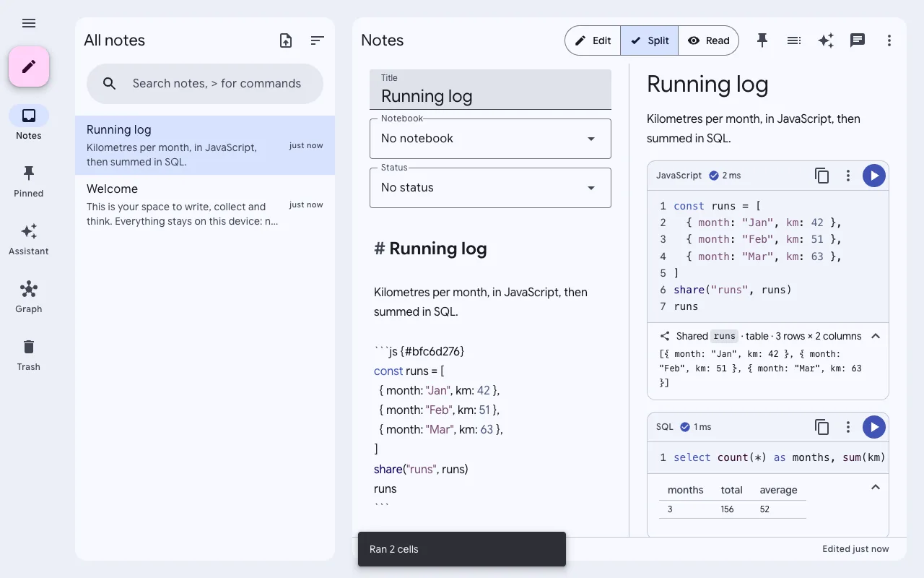Go to Pinned notes
The width and height of the screenshot is (924, 578).
29,181
